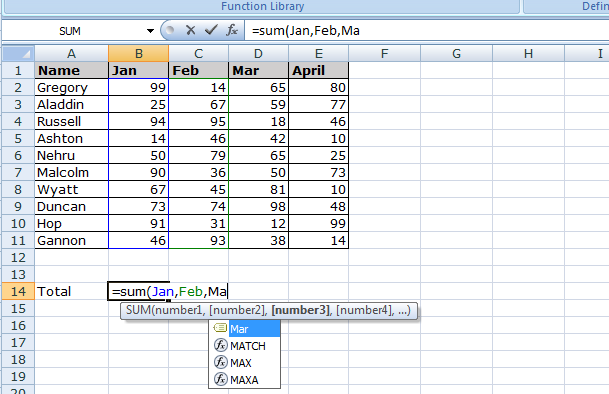The width and height of the screenshot is (609, 394).
Task: Select the April header cell
Action: [x=318, y=70]
